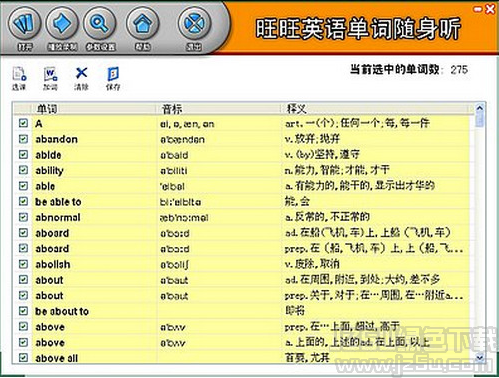Uncheck the checkbox for word "A"
The width and height of the screenshot is (499, 378).
[23, 123]
